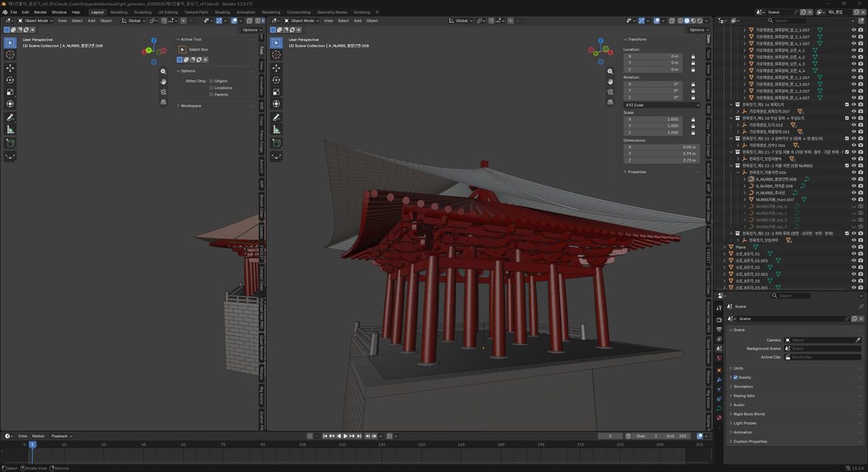
Task: Hide the Plane object via its eye icon
Action: click(x=854, y=247)
